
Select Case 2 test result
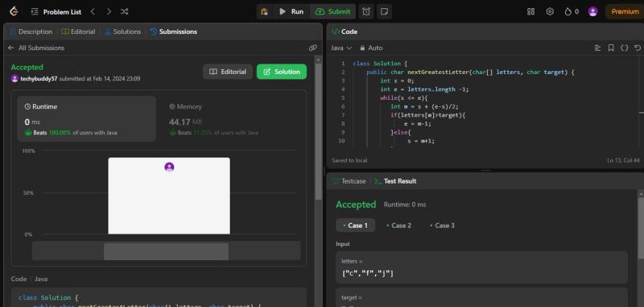(398, 226)
